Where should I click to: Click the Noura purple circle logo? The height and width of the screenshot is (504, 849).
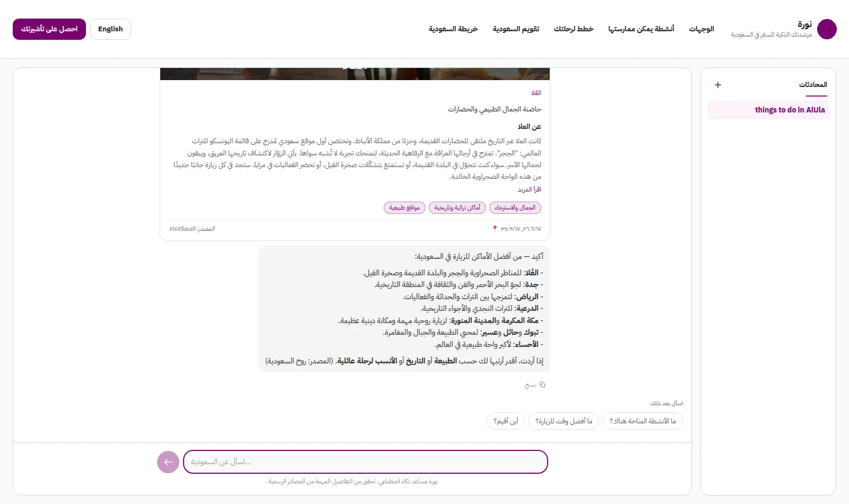(x=827, y=29)
